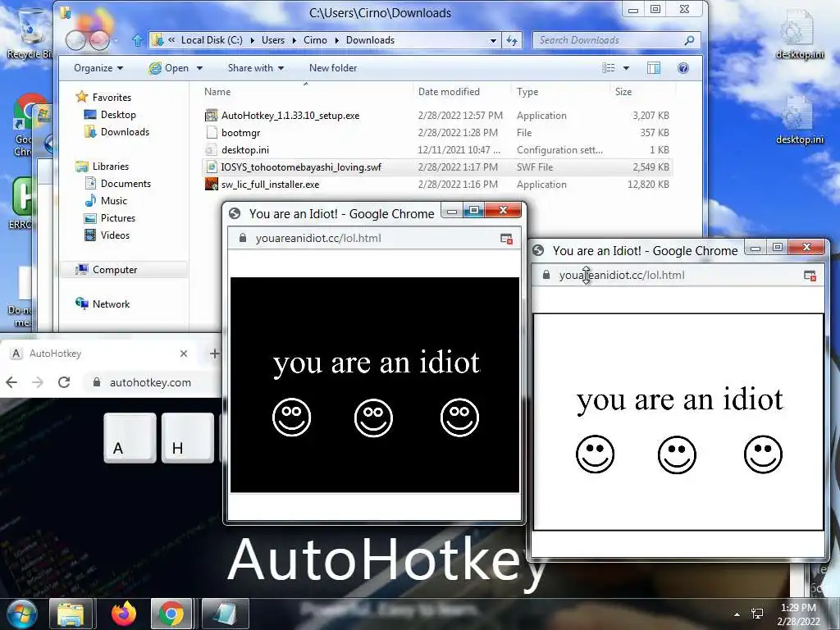This screenshot has height=630, width=840.
Task: Create a New folder in Downloads
Action: 333,68
